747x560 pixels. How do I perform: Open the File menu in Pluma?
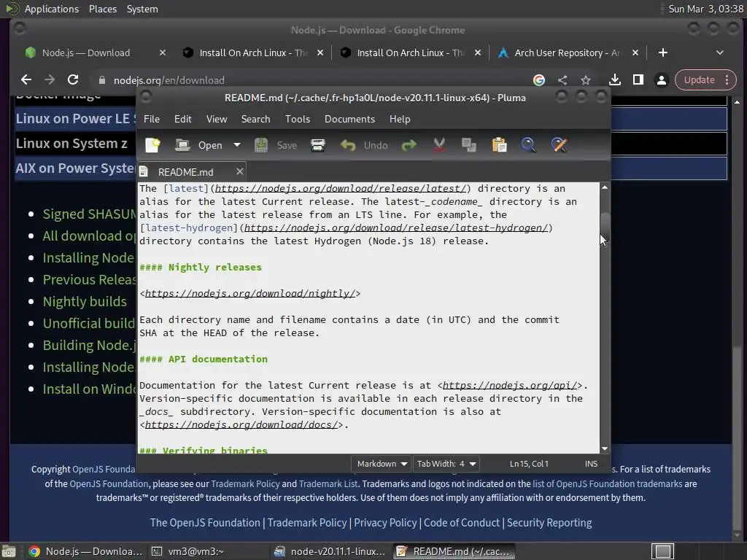(152, 119)
